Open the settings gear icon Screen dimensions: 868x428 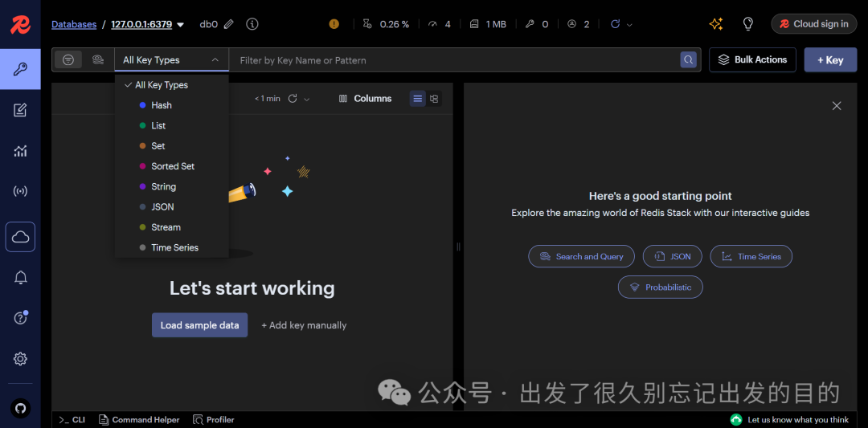pyautogui.click(x=20, y=359)
